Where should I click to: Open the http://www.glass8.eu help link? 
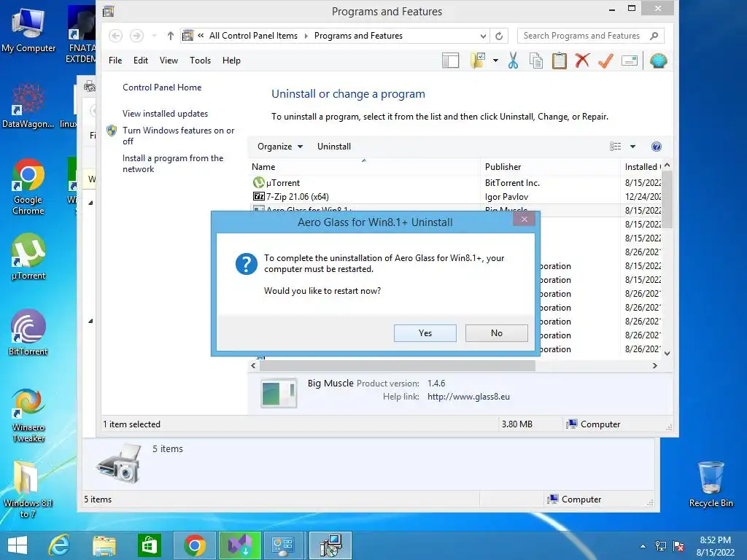tap(468, 396)
